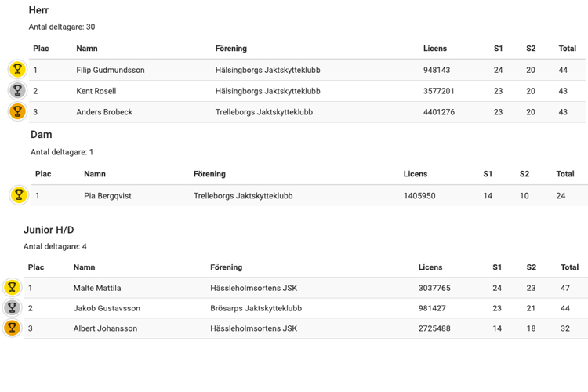Viewport: 588px width, 392px height.
Task: Click the silver trophy beside Jakob Gustavsson
Action: tap(12, 307)
